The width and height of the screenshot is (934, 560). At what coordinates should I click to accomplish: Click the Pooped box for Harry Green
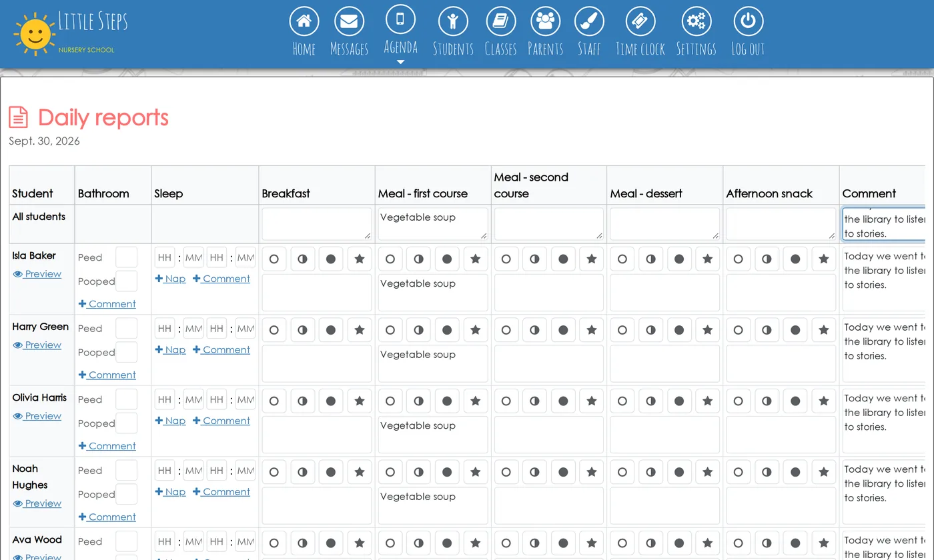pyautogui.click(x=126, y=352)
